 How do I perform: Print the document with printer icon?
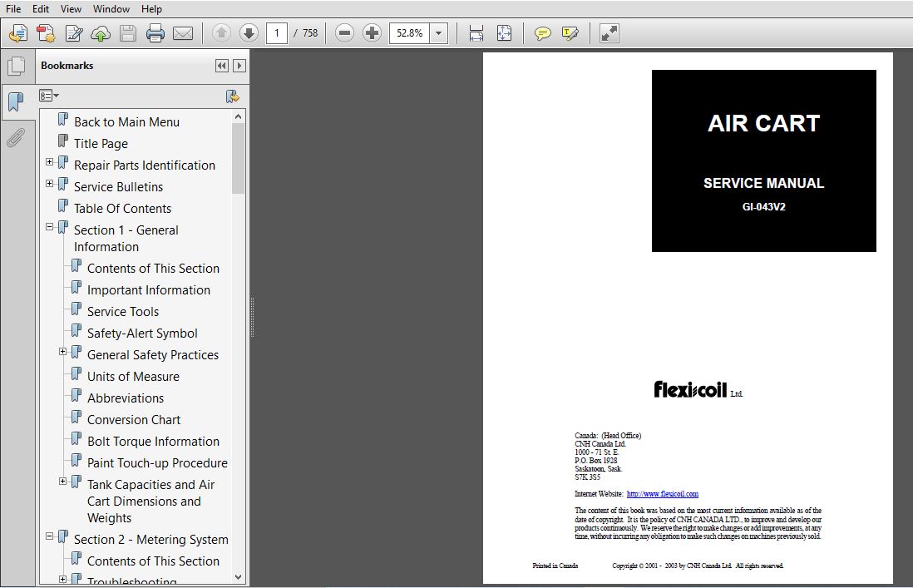tap(155, 33)
